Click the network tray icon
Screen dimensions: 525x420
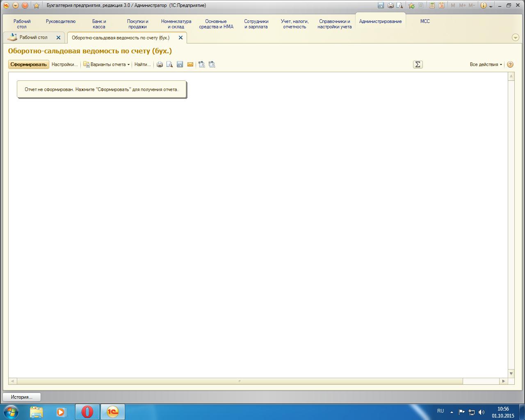(472, 412)
